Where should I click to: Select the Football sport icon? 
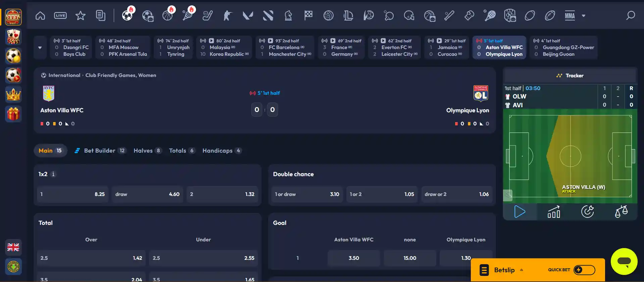[127, 15]
